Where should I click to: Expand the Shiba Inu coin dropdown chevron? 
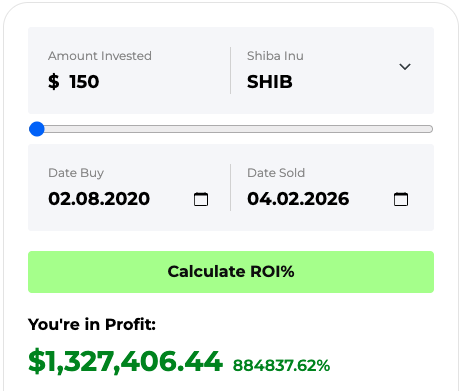pos(405,67)
